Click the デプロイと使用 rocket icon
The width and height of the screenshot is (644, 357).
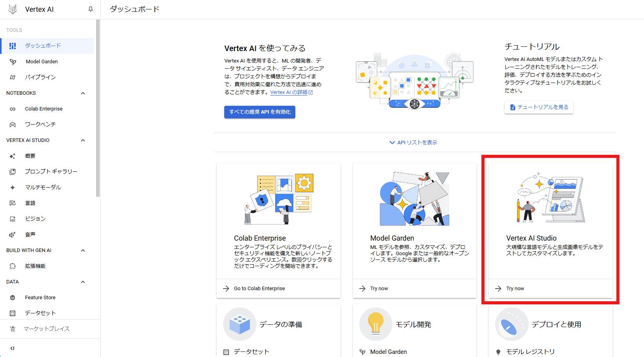(512, 324)
